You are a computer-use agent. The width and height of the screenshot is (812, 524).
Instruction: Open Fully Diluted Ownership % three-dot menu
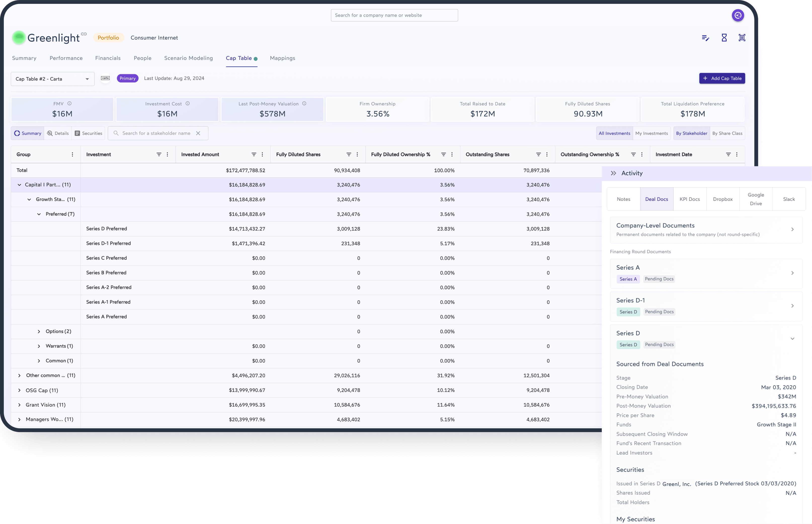point(452,155)
